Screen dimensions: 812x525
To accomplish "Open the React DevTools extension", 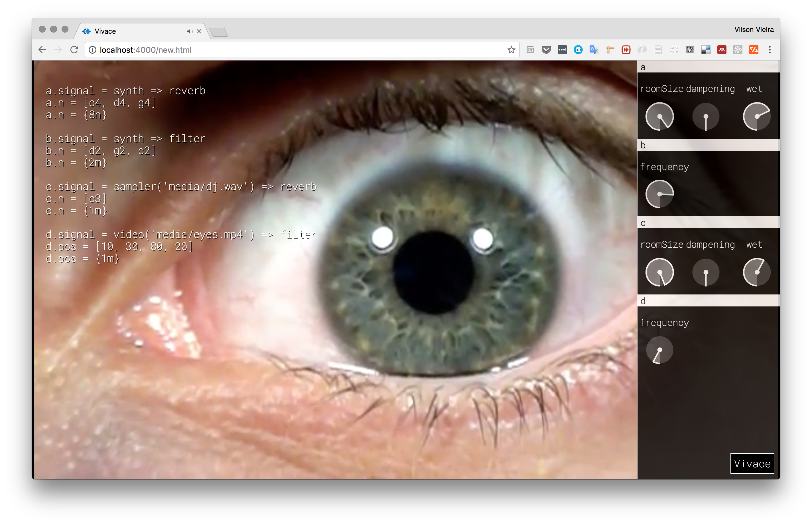I will pyautogui.click(x=738, y=50).
